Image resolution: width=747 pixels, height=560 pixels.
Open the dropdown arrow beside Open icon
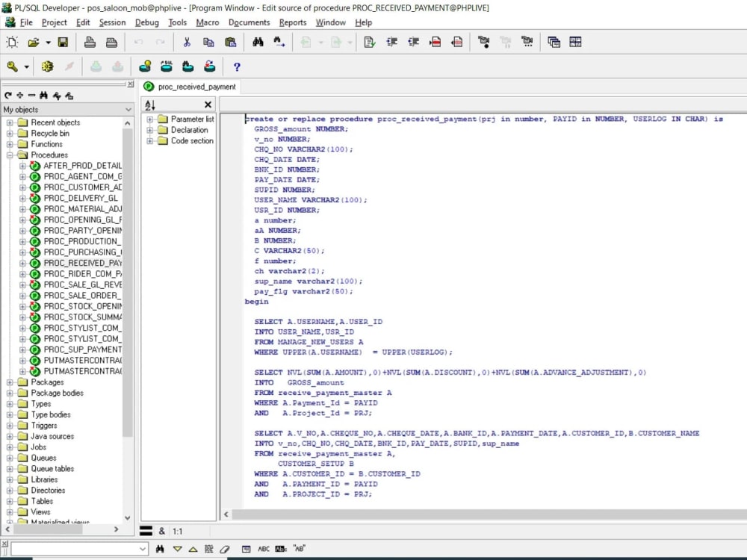point(48,43)
